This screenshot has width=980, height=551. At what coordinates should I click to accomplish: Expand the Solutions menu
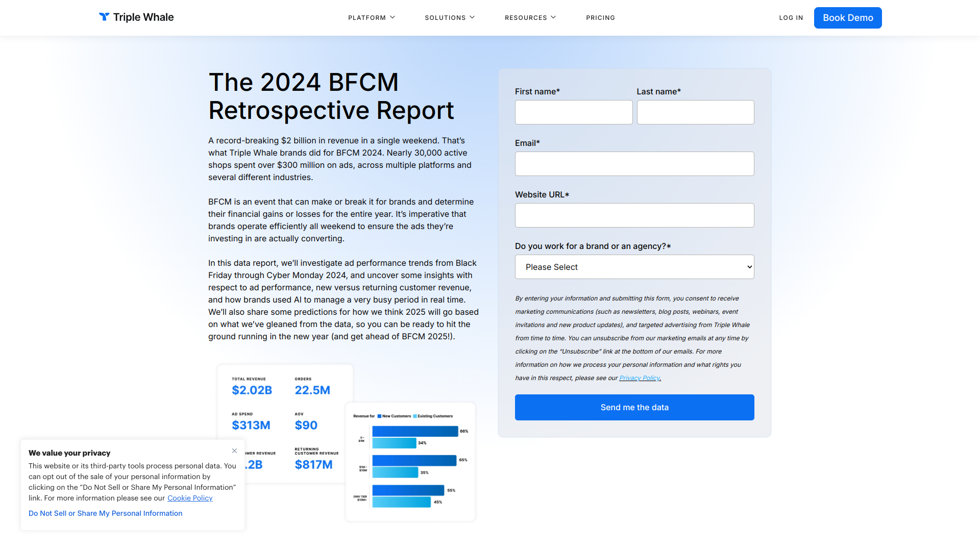[450, 18]
